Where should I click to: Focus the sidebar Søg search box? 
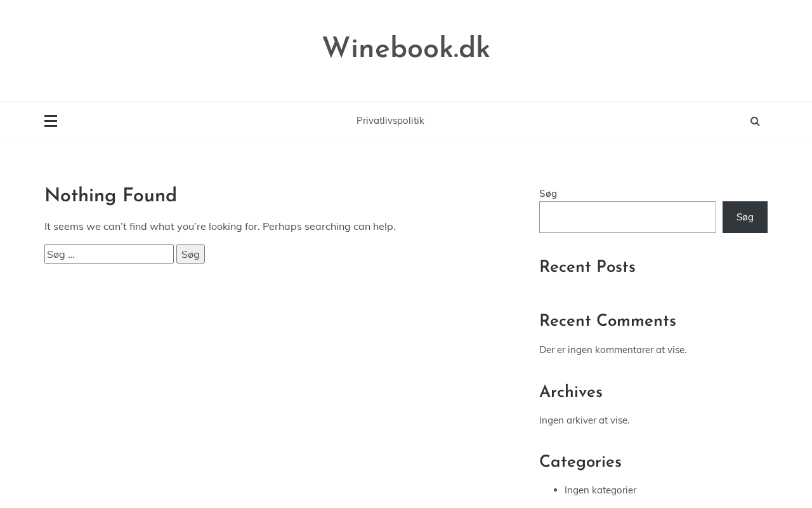pyautogui.click(x=627, y=217)
